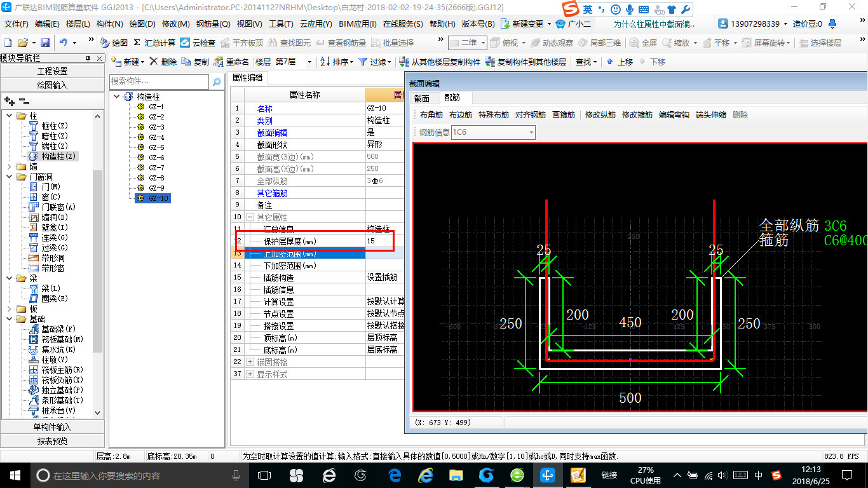Open the 报表预览 panel
This screenshot has width=868, height=488.
pos(52,441)
